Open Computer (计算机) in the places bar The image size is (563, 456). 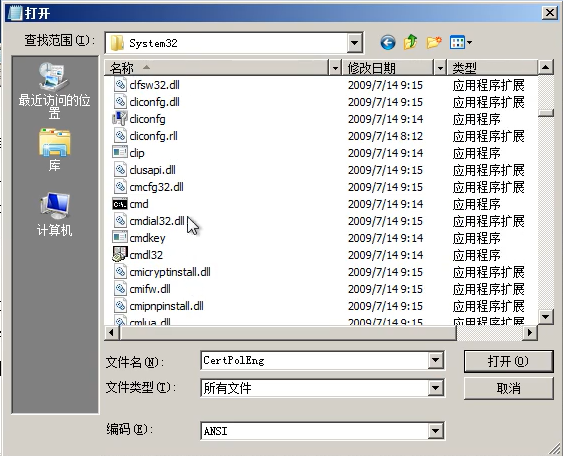coord(55,214)
